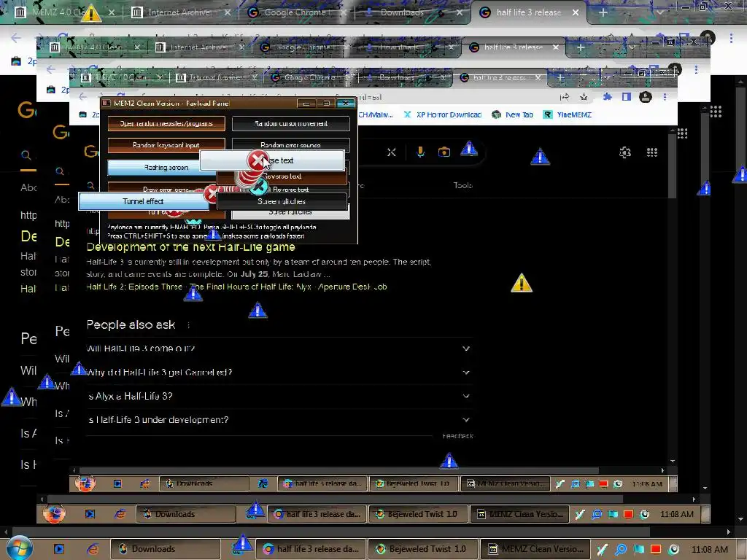This screenshot has height=560, width=747.
Task: Open Downloads window from the outermost taskbar
Action: (166, 549)
